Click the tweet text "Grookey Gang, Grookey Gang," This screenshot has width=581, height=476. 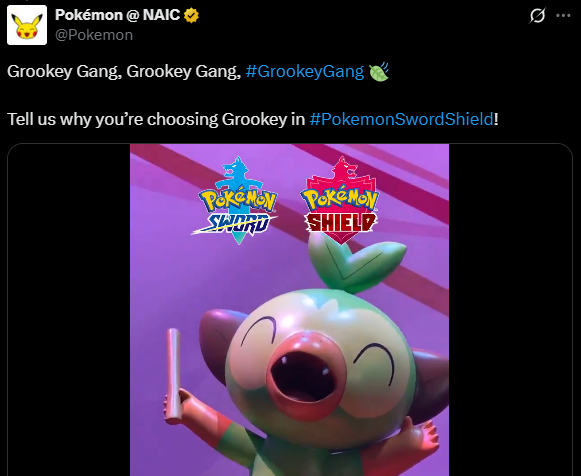point(124,71)
